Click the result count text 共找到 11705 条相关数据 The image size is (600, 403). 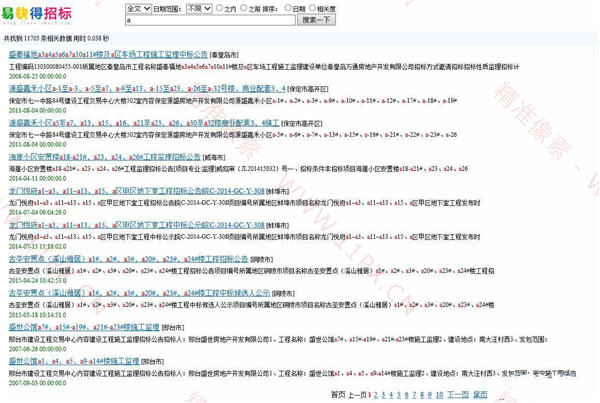38,38
